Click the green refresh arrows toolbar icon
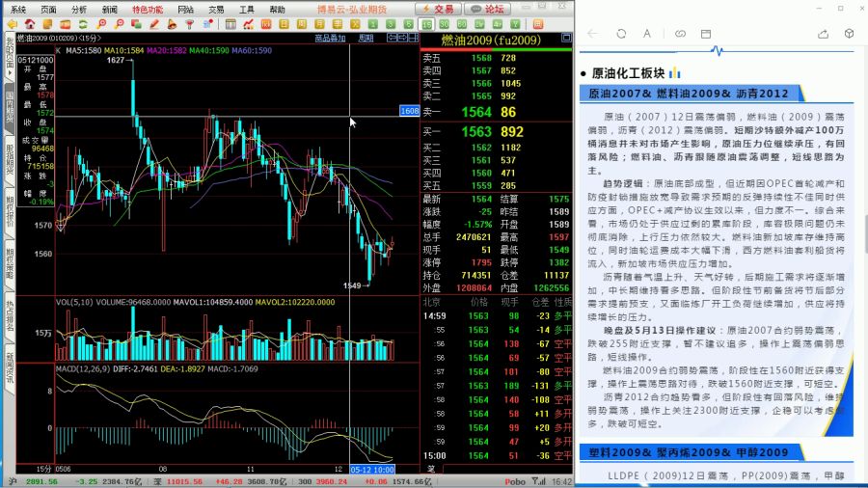The height and width of the screenshot is (488, 868). point(83,24)
